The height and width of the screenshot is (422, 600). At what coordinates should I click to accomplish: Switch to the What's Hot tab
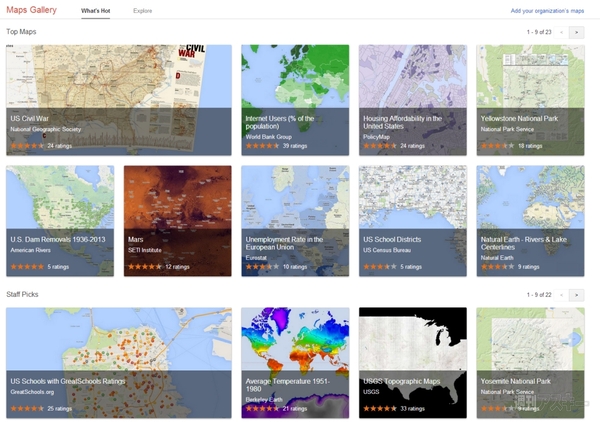96,11
